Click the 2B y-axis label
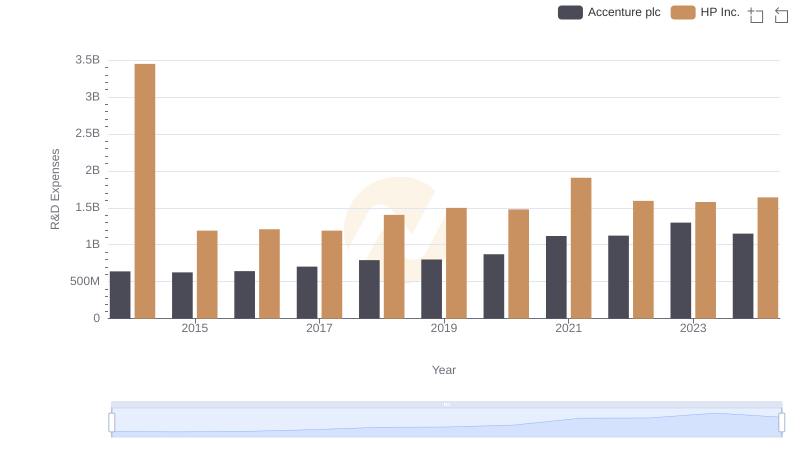This screenshot has width=800, height=461. pyautogui.click(x=92, y=170)
